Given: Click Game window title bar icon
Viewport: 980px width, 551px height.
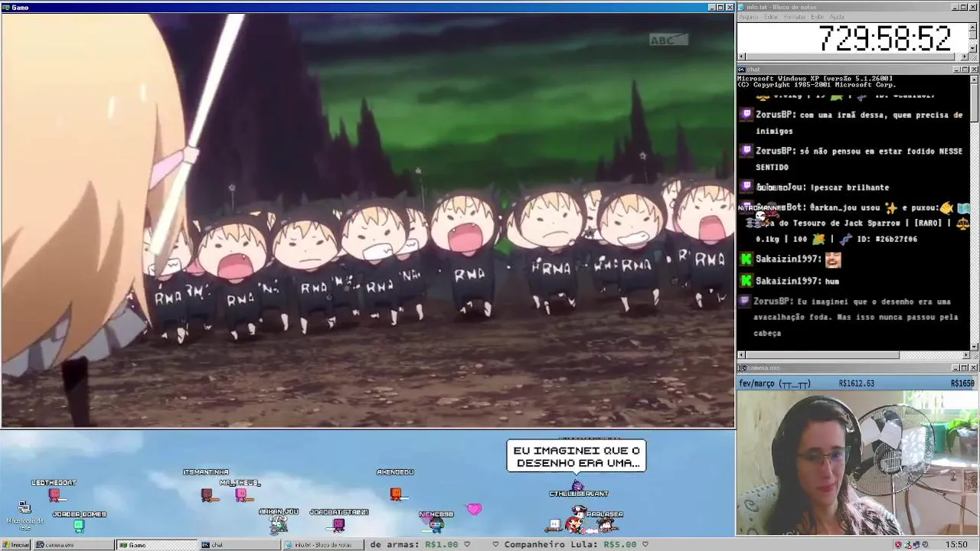Looking at the screenshot, I should [6, 7].
